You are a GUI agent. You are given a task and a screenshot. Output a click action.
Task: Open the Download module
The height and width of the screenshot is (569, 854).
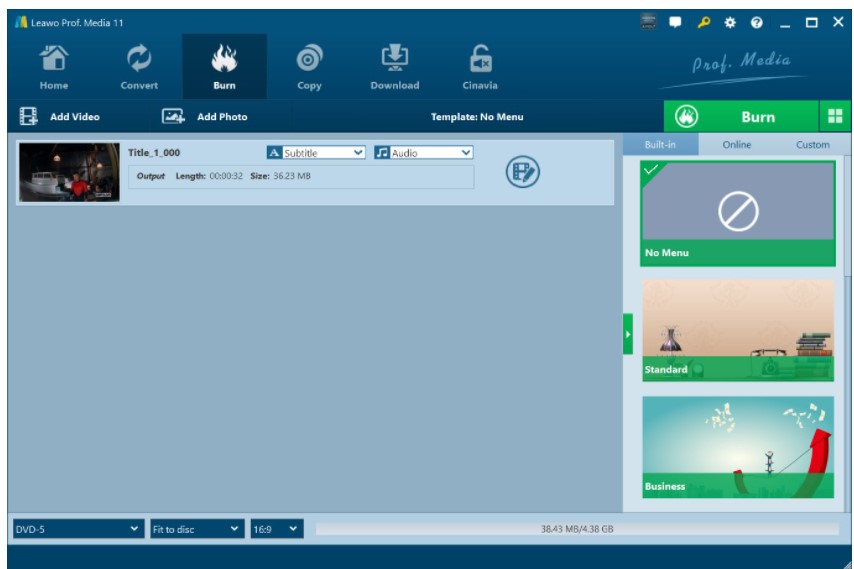(x=394, y=67)
